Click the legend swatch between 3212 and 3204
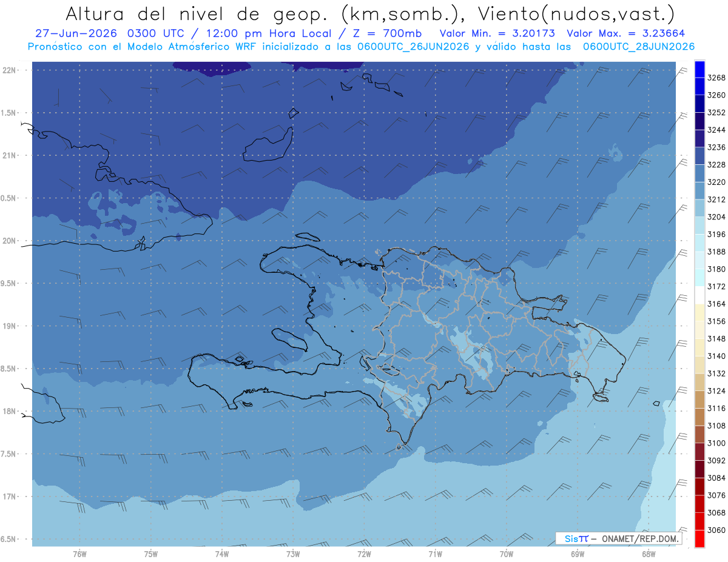Screen dimensions: 728x562 [699, 208]
